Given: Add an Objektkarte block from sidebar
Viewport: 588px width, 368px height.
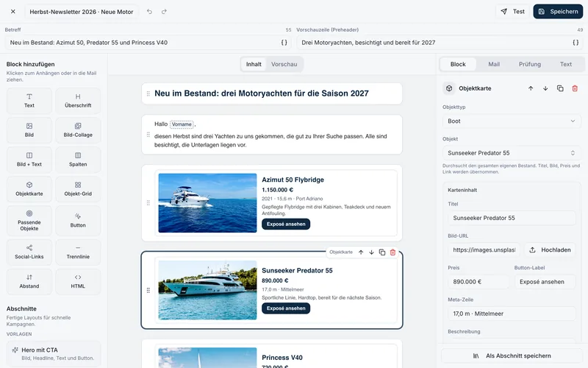Looking at the screenshot, I should point(29,189).
